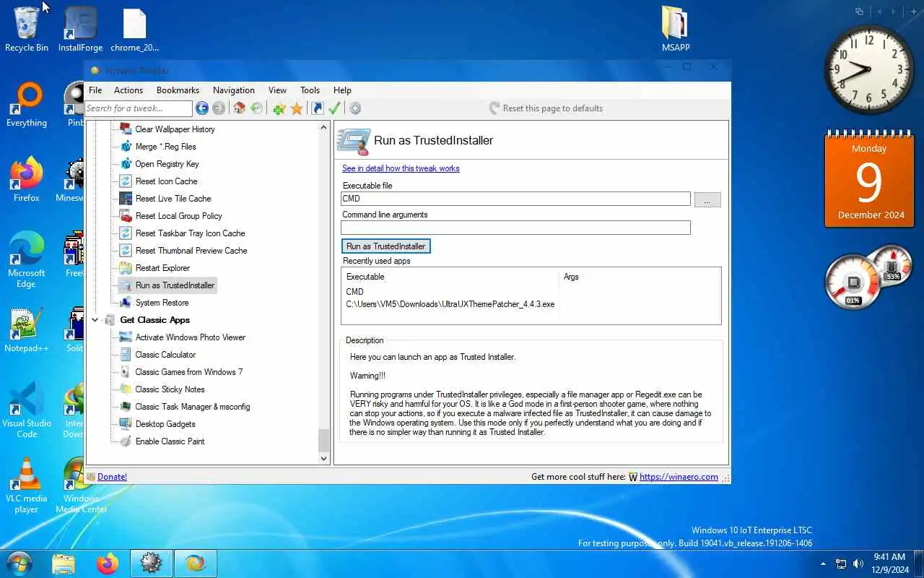This screenshot has height=578, width=924.
Task: Click the Reset this page to defaults icon
Action: (494, 108)
